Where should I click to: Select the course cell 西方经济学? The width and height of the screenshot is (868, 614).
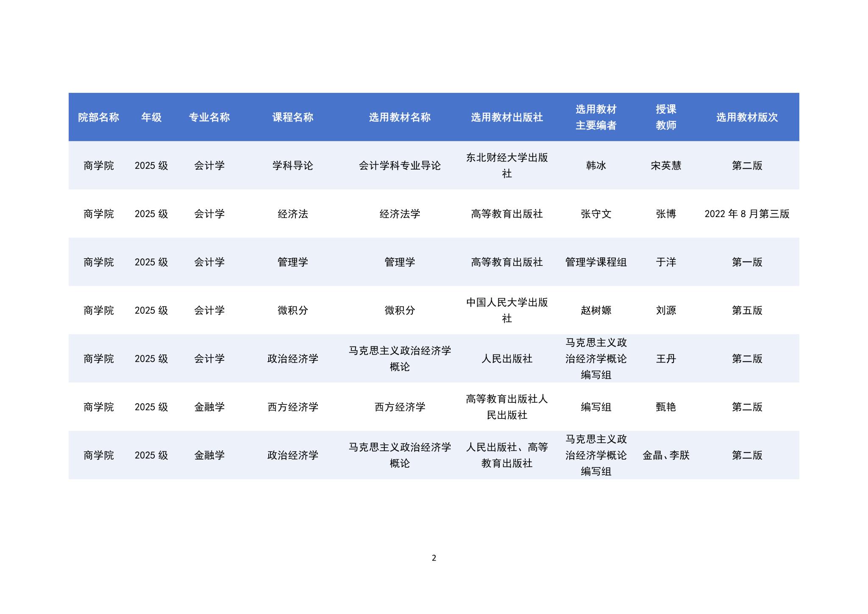pyautogui.click(x=293, y=407)
